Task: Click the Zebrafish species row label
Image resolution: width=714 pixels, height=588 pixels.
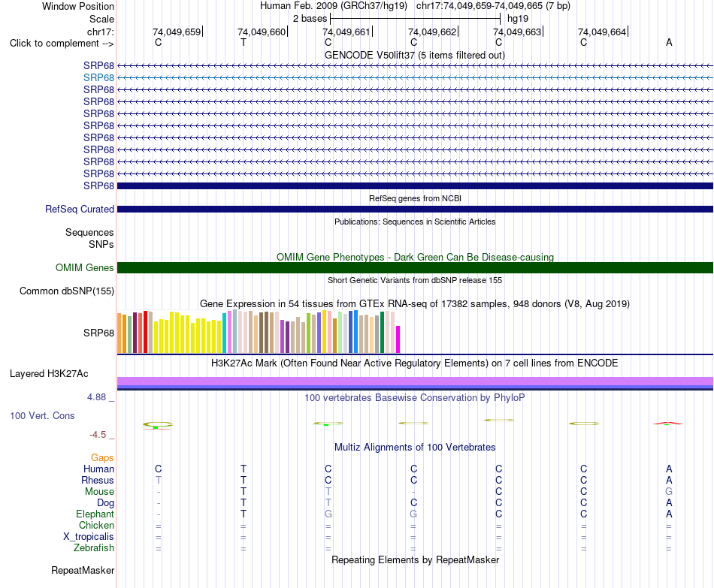Action: tap(94, 548)
